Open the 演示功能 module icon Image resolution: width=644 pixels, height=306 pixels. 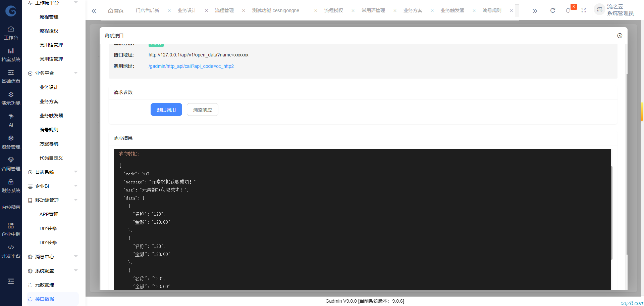pyautogui.click(x=11, y=98)
